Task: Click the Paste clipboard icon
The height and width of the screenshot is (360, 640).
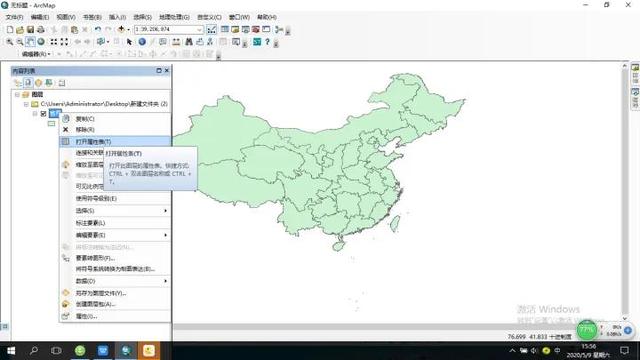Action: pos(74,29)
